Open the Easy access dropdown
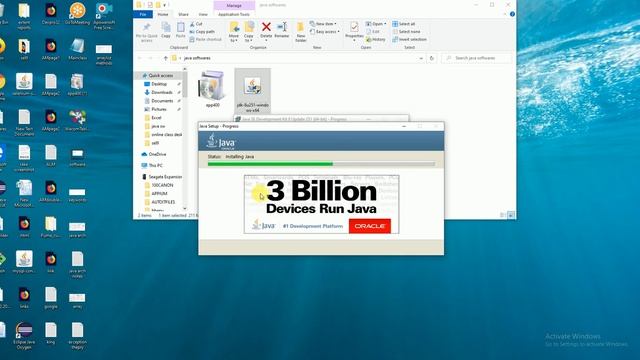 pos(324,32)
